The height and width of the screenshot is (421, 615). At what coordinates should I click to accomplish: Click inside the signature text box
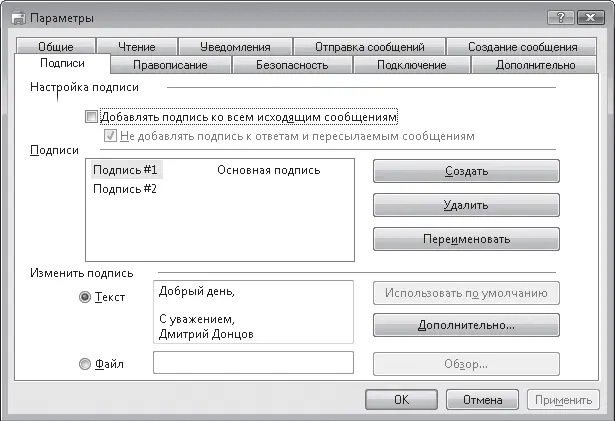pos(253,312)
